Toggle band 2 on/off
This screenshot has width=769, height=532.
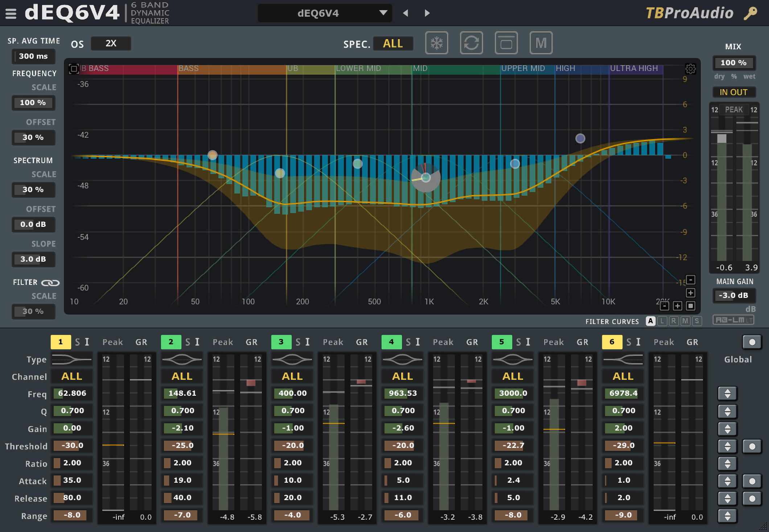click(171, 342)
